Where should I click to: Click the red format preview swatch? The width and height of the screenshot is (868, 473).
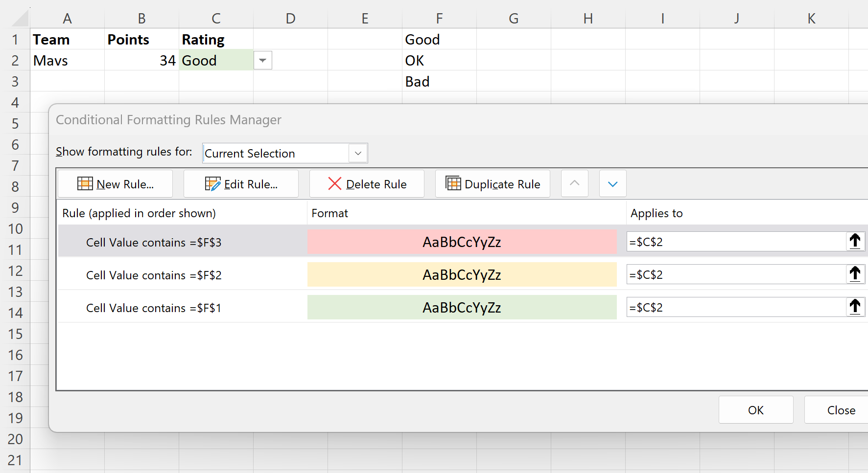pyautogui.click(x=462, y=242)
